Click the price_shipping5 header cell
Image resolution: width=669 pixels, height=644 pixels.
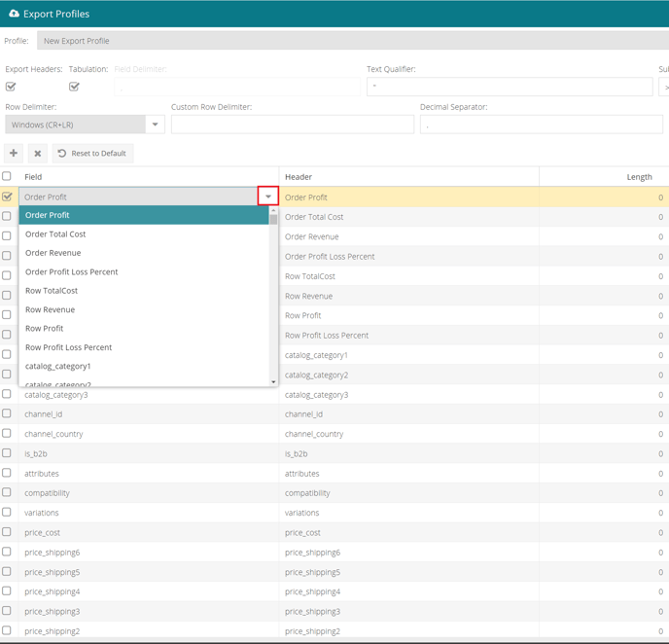408,572
